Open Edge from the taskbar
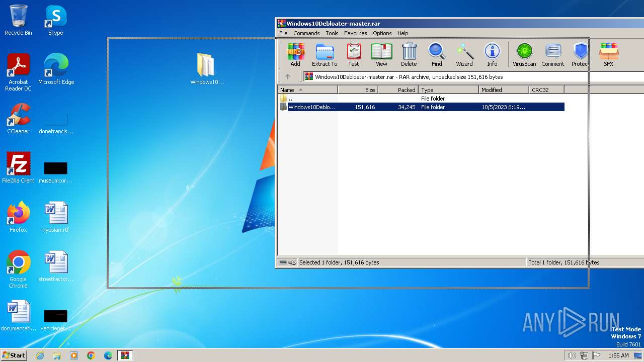 [108, 355]
